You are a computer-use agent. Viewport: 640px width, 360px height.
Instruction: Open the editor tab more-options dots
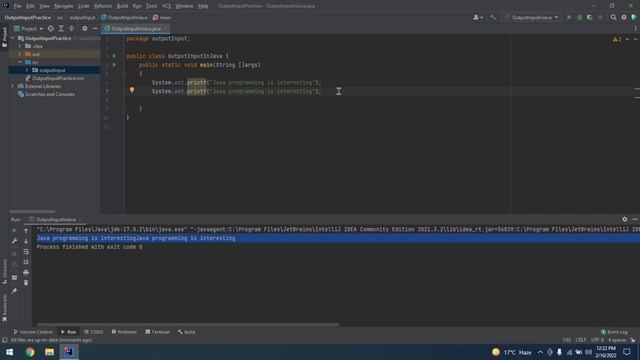(x=635, y=29)
